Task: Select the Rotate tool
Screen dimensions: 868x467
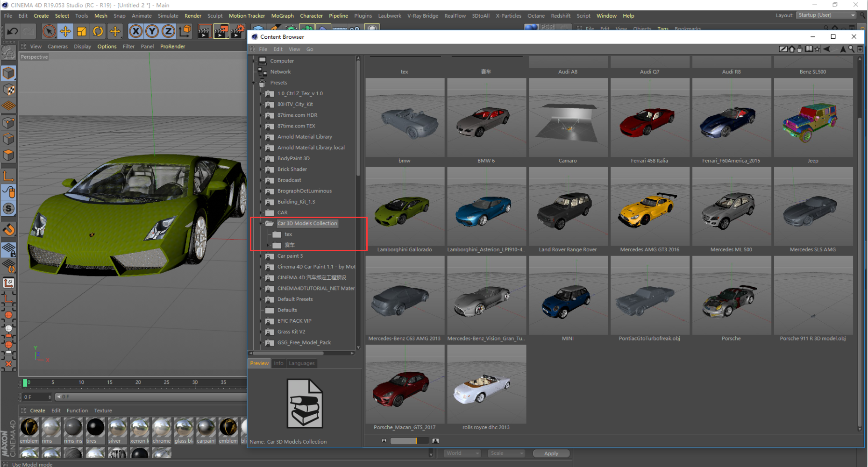Action: pyautogui.click(x=98, y=31)
